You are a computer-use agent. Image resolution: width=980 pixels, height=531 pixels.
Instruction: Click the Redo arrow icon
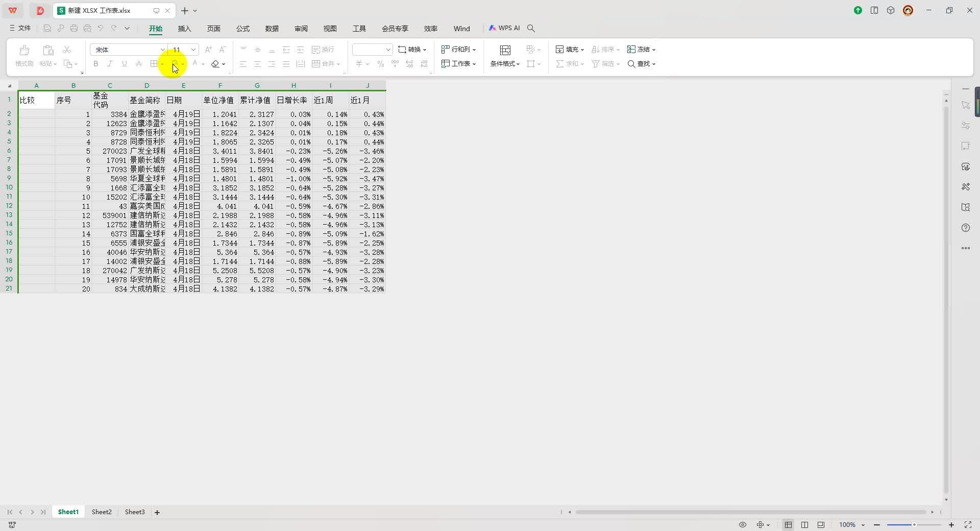(114, 29)
